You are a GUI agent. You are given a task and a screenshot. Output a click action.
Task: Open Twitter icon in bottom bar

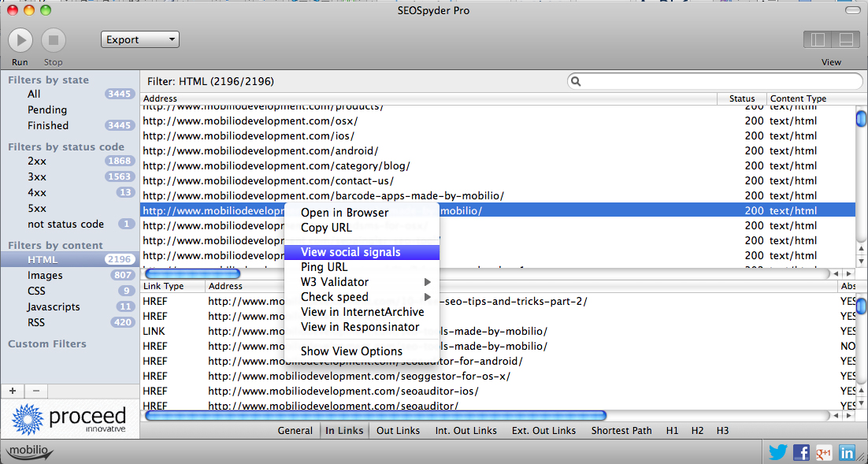click(777, 452)
